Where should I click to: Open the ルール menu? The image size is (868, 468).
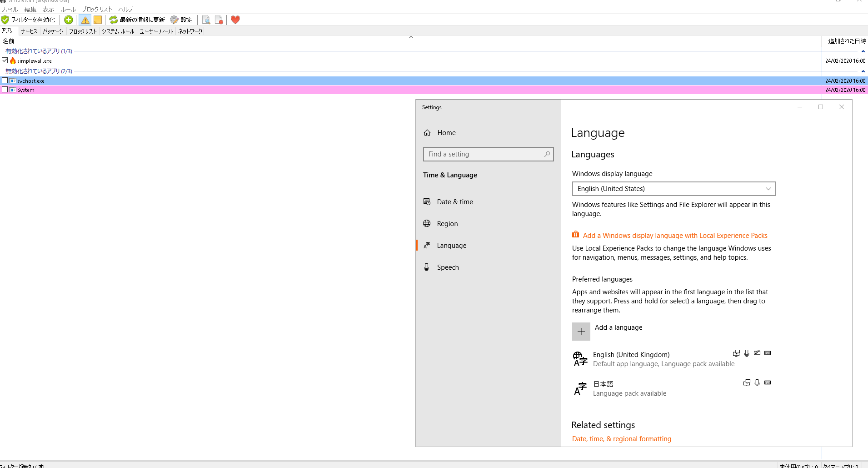(68, 9)
